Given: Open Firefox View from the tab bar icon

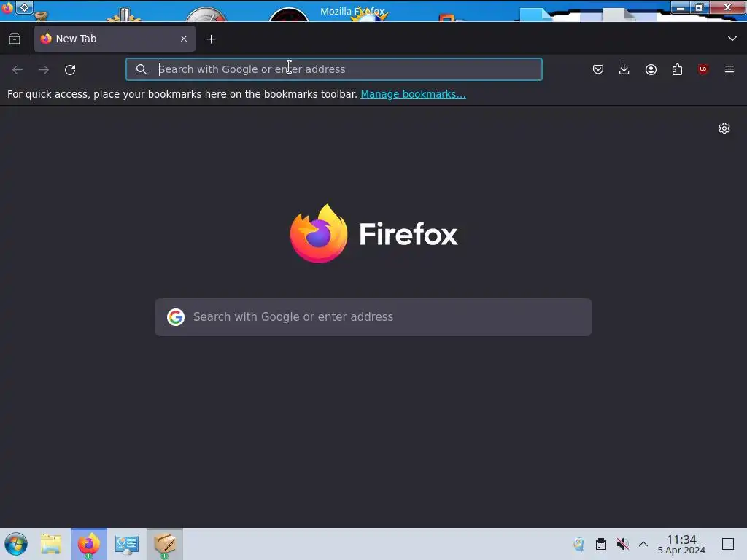Looking at the screenshot, I should [x=15, y=39].
